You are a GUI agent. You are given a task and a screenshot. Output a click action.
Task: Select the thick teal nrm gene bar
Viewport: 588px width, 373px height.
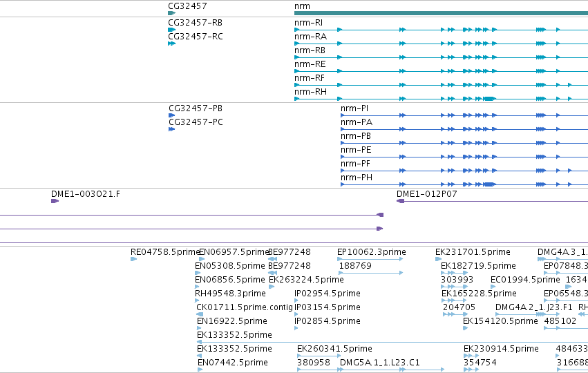pos(441,13)
